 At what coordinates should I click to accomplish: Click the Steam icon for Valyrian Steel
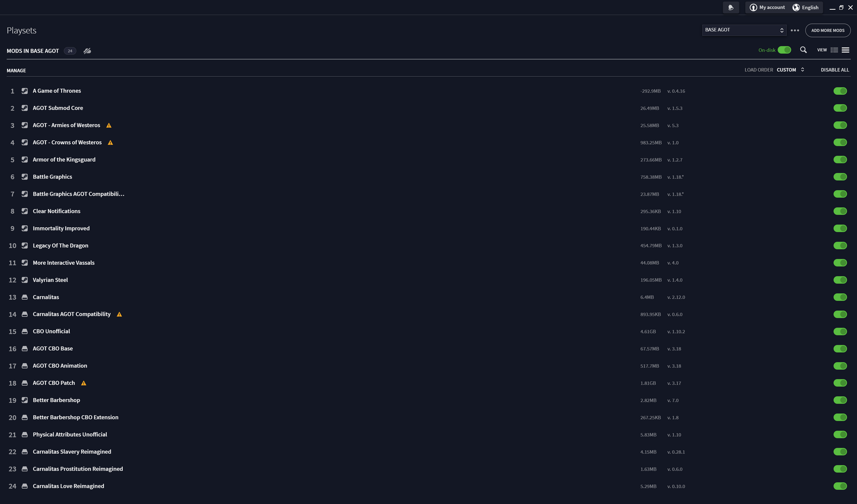coord(25,280)
